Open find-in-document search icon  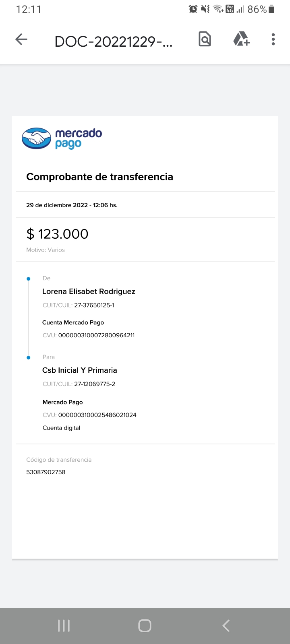coord(205,39)
